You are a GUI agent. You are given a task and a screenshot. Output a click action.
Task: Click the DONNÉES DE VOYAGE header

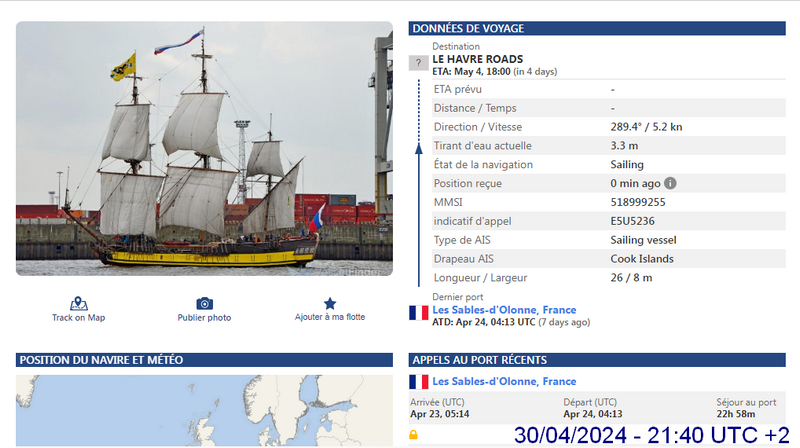tap(597, 28)
